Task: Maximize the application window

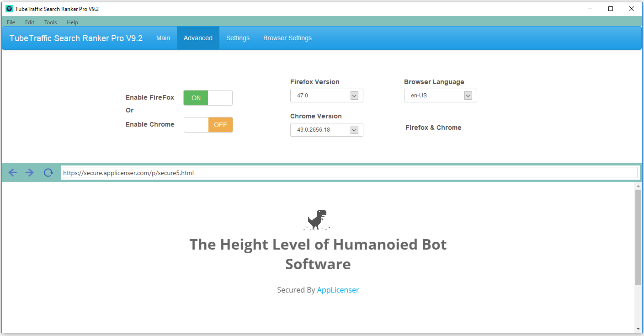Action: tap(611, 9)
